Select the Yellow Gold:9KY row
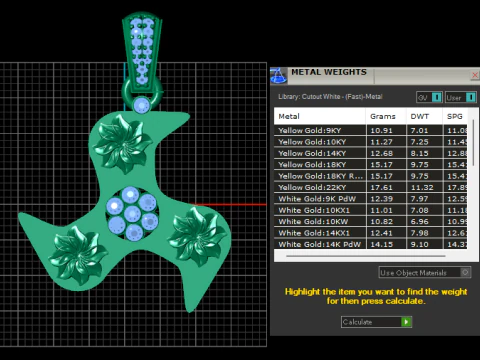The image size is (480, 360). [x=370, y=130]
